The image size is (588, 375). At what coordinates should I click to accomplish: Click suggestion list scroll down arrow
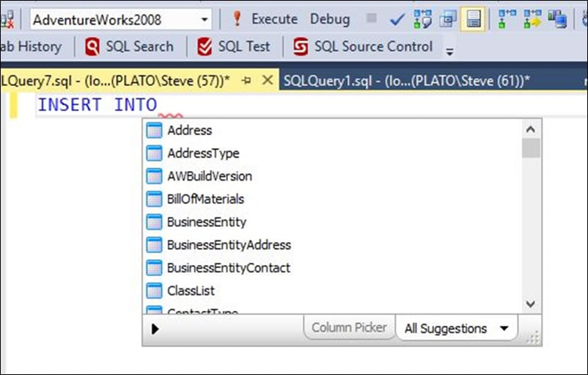click(x=531, y=303)
